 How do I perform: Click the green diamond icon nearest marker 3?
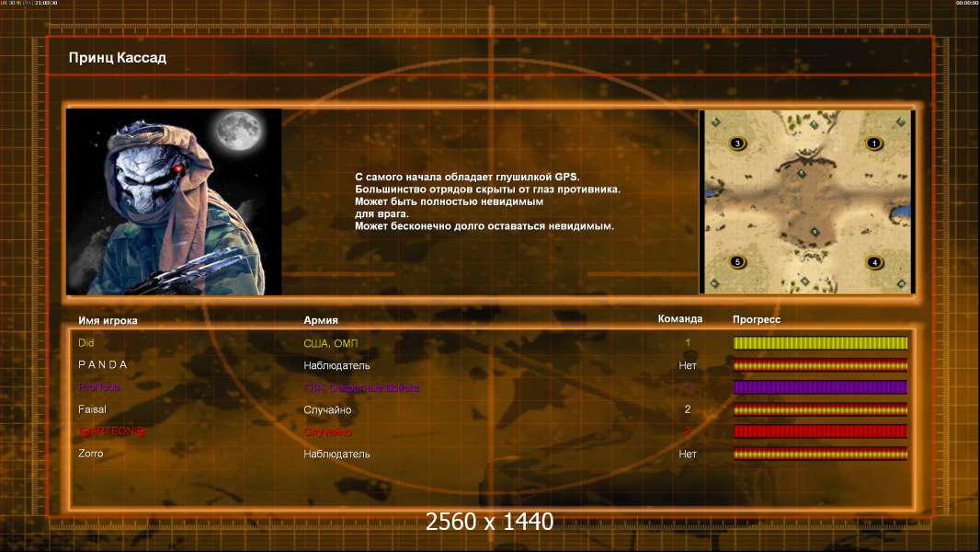point(716,122)
